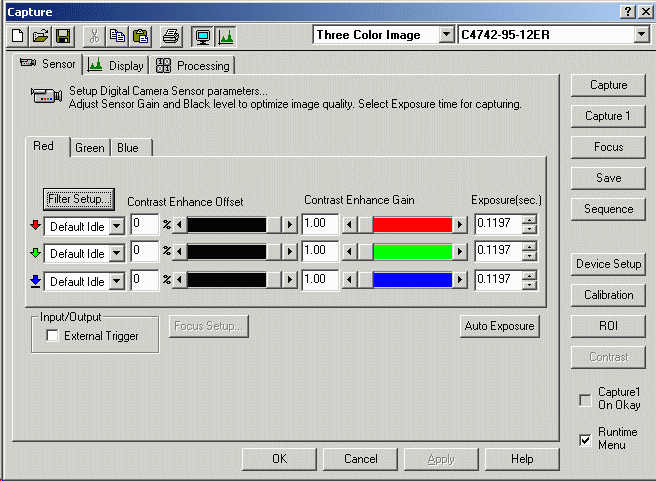Select the Green channel tab
Viewport: 656px width, 481px height.
[x=89, y=148]
